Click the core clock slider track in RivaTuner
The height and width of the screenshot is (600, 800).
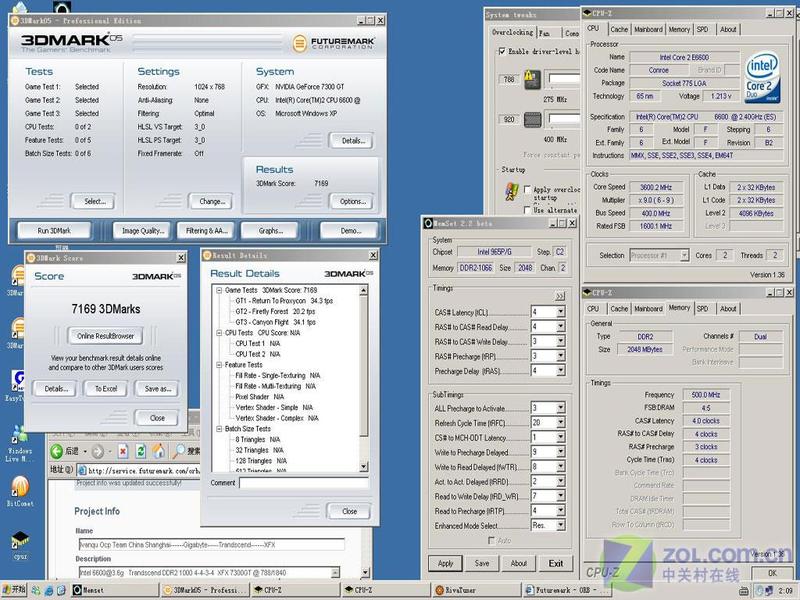(564, 79)
